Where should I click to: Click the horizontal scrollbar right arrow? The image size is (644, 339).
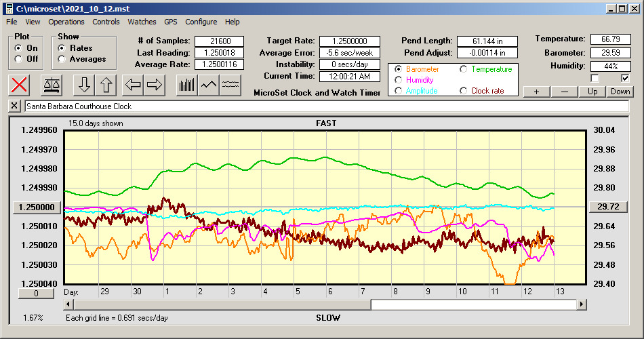pos(582,305)
